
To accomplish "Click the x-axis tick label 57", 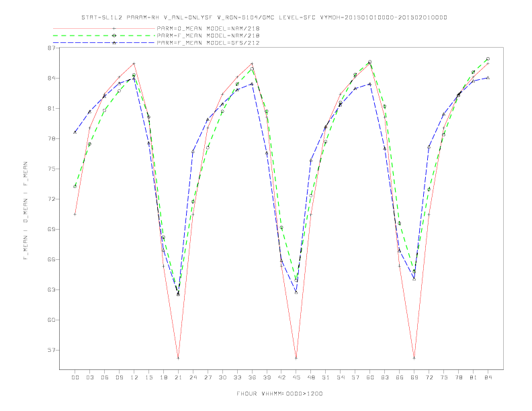I will pyautogui.click(x=355, y=377).
